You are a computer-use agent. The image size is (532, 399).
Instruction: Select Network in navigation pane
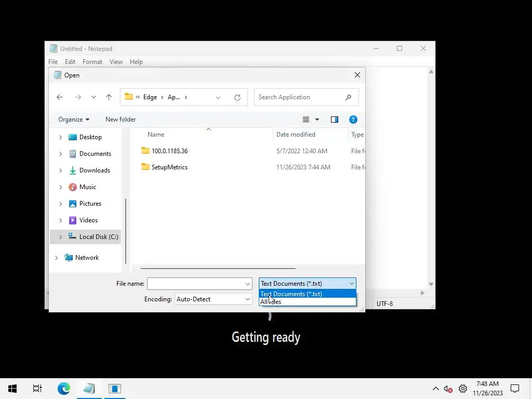point(82,258)
